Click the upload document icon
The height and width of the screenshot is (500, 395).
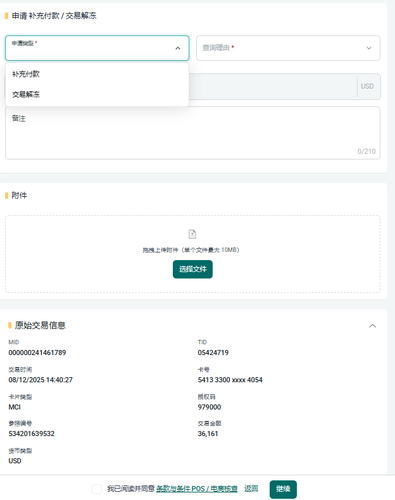[x=192, y=234]
